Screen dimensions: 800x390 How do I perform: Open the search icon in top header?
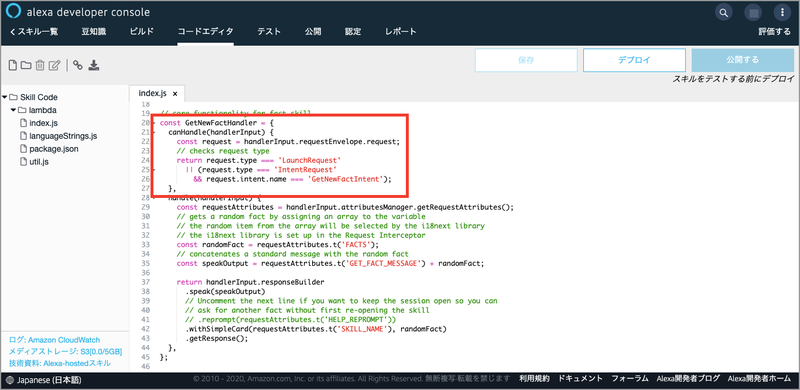click(x=723, y=12)
